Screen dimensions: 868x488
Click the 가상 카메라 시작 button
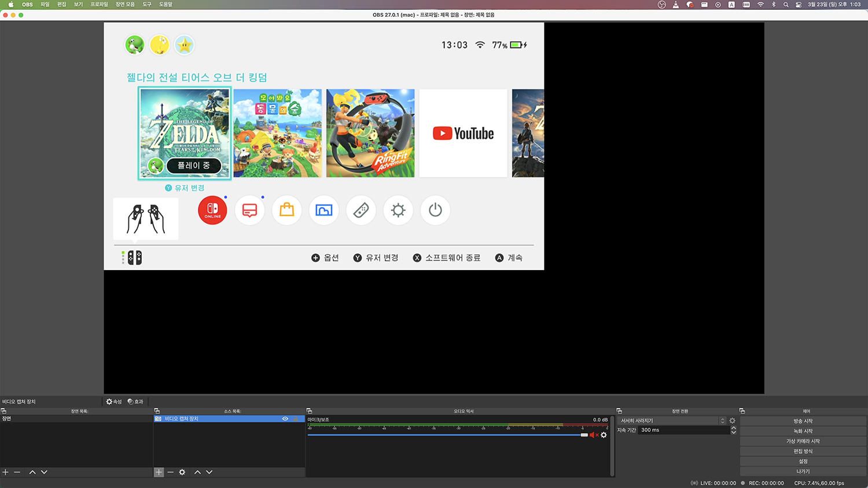(803, 441)
